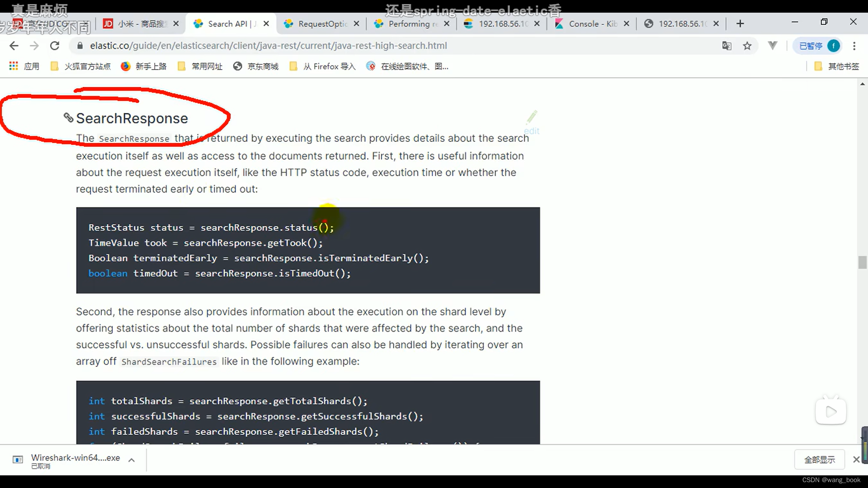Viewport: 868px width, 488px height.
Task: Open site security lock info
Action: pyautogui.click(x=80, y=46)
